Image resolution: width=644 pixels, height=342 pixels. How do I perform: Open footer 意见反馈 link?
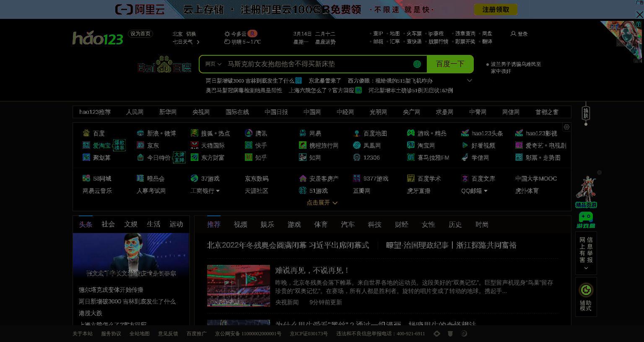click(x=168, y=334)
